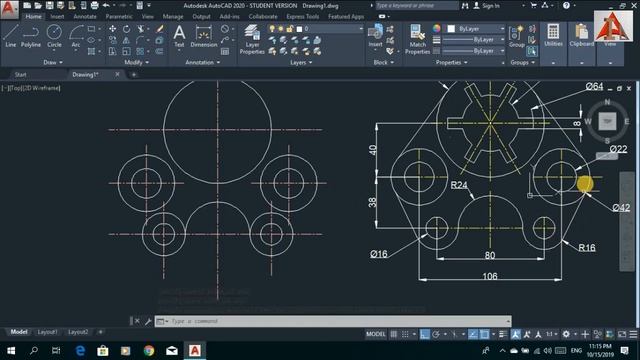Open the Manage ribbon tab
Viewport: 640px width, 360px height.
173,17
